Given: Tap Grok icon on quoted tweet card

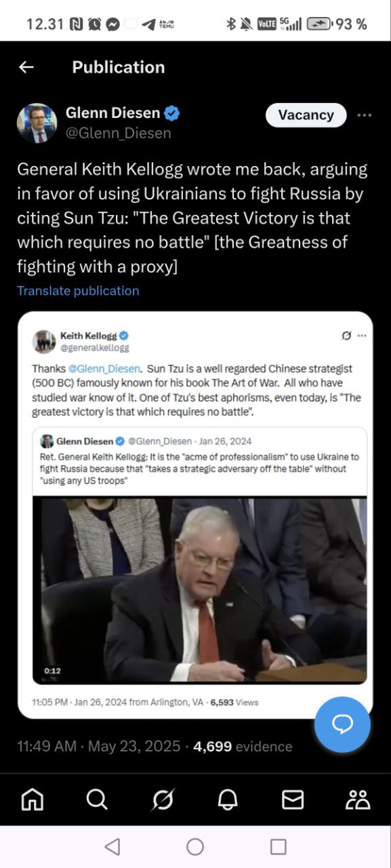Looking at the screenshot, I should click(346, 336).
